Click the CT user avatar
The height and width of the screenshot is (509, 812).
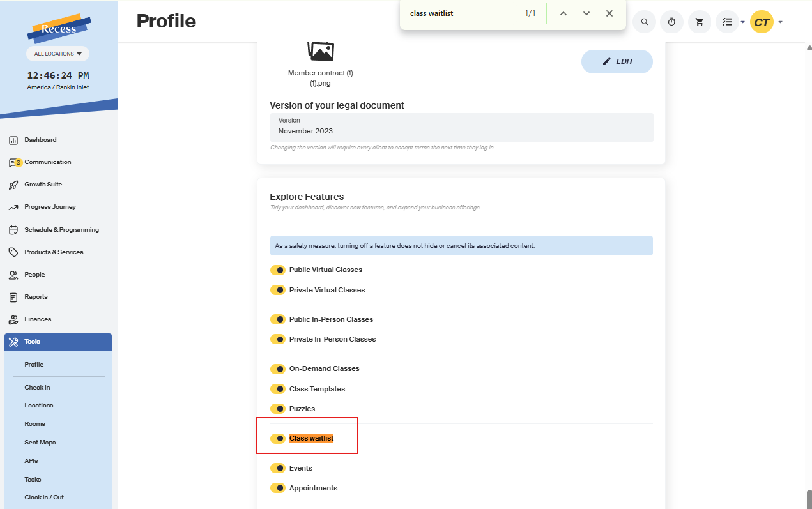(x=762, y=22)
